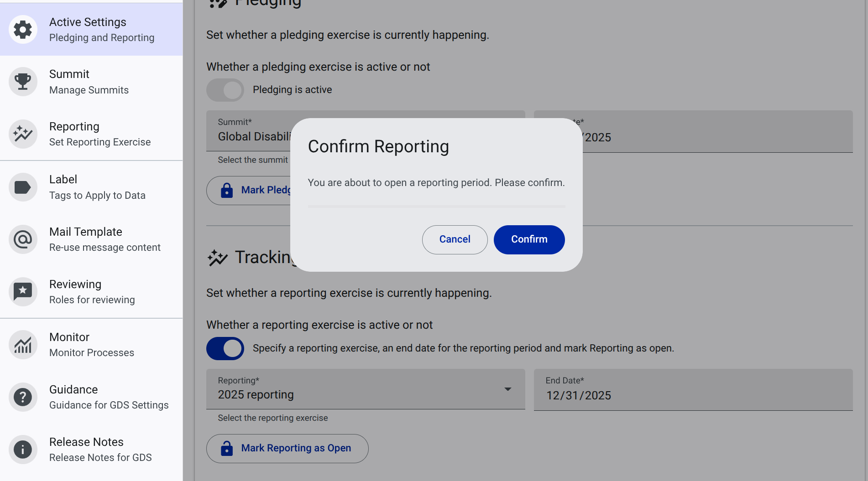Open Mail Template menu item
The height and width of the screenshot is (481, 868).
91,239
